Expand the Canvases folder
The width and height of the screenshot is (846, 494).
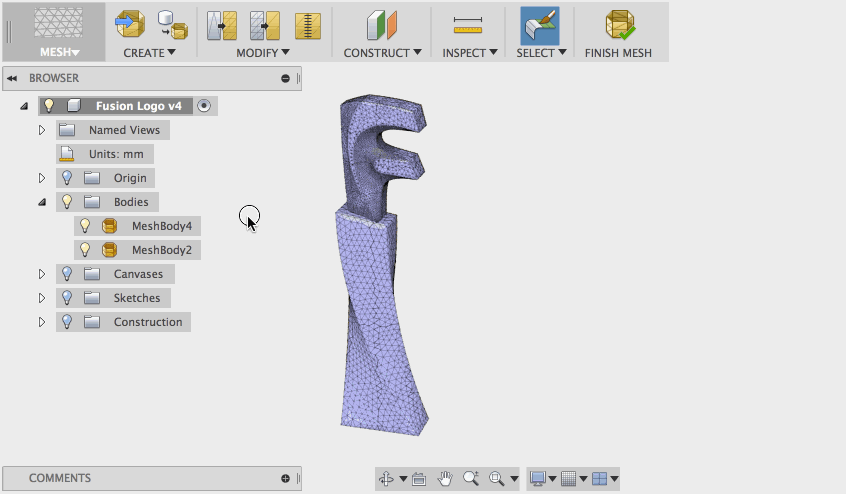pyautogui.click(x=42, y=274)
